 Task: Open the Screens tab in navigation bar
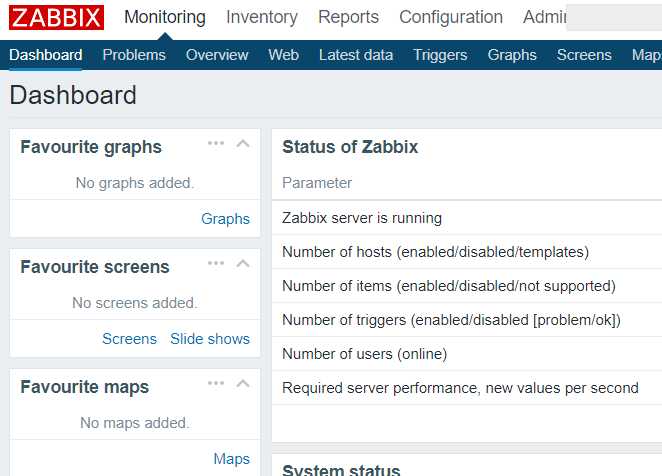tap(584, 55)
